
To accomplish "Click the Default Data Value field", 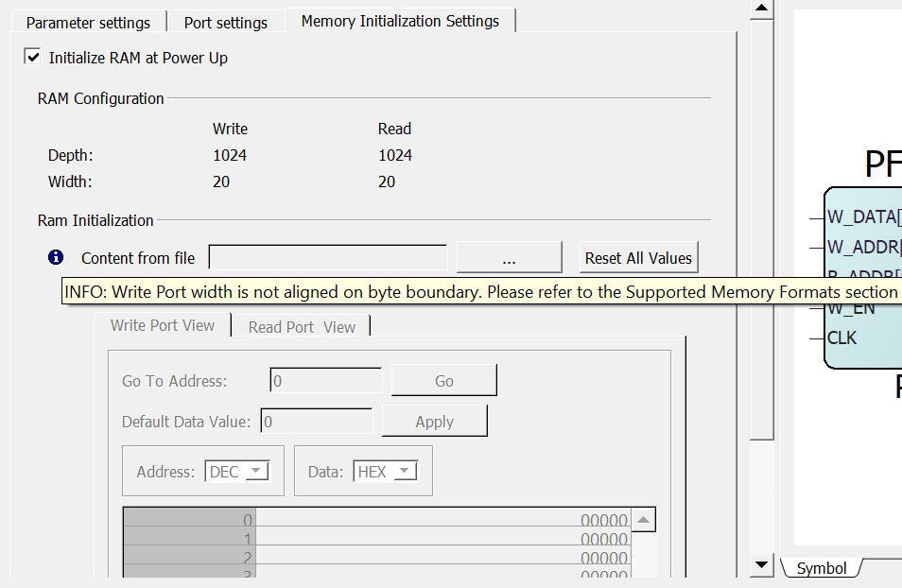I will click(316, 422).
